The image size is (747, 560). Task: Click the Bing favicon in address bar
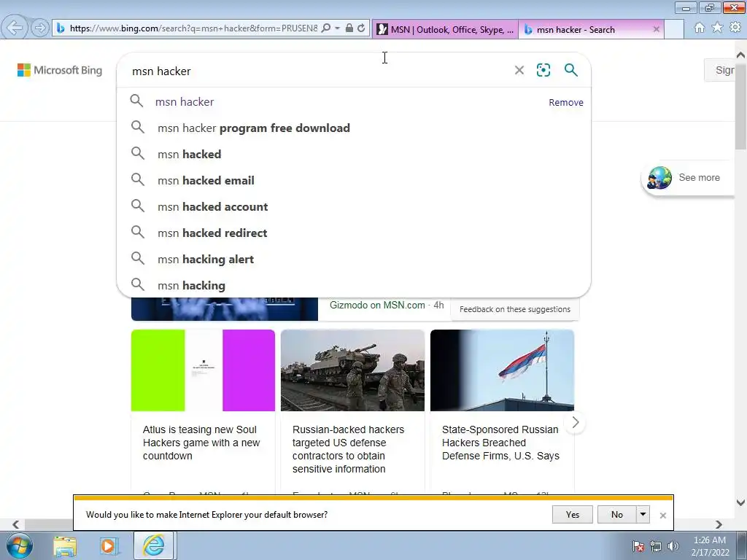[61, 28]
